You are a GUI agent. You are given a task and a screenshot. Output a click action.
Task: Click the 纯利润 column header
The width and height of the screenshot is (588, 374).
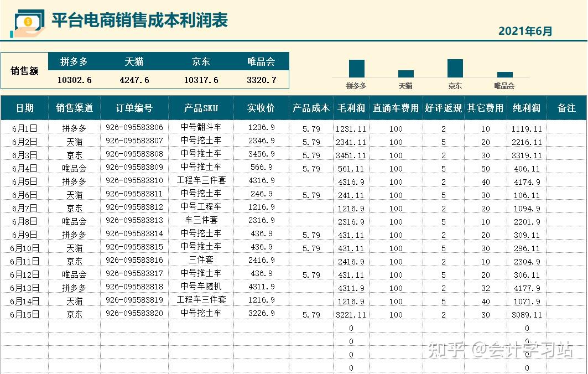tap(527, 108)
